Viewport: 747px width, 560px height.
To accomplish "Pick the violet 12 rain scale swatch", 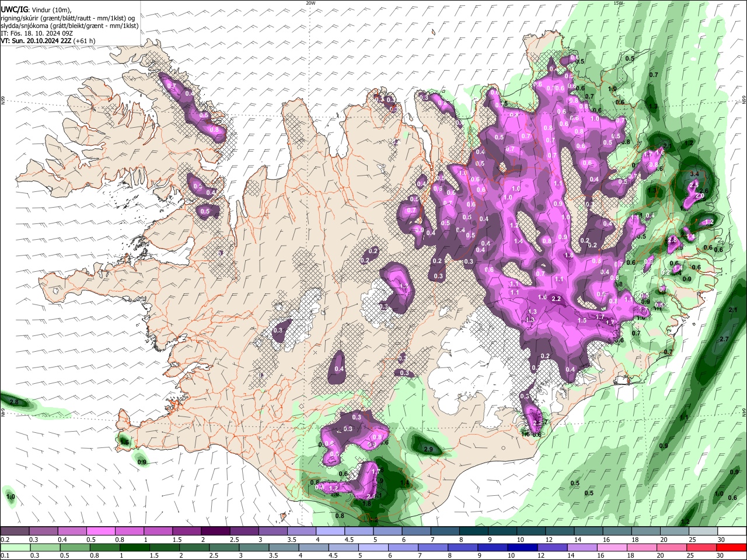I will click(x=552, y=547).
